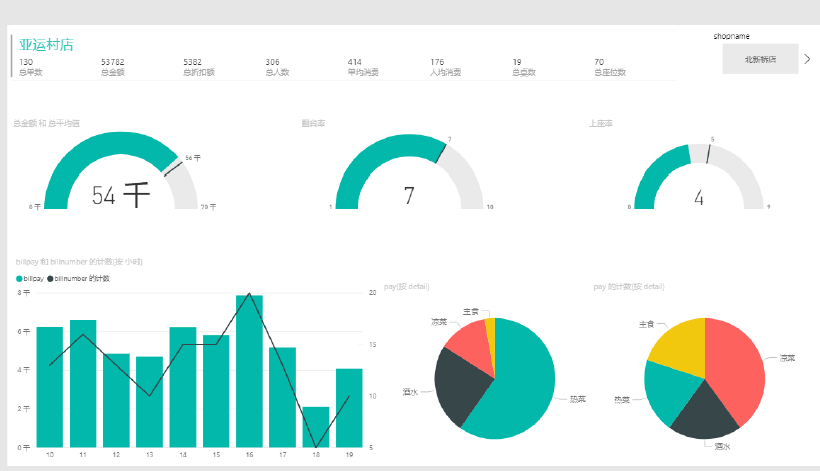Click the 306 总人数 card value
The width and height of the screenshot is (820, 471).
pos(272,62)
